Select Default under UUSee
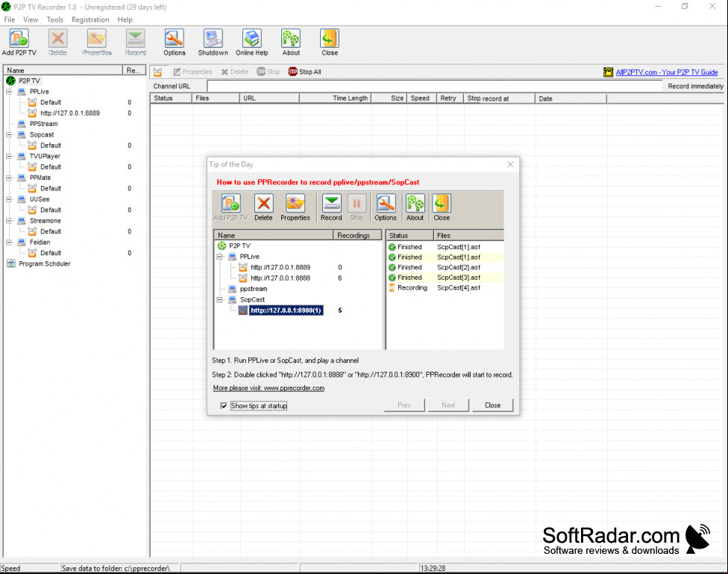Screen dimensions: 728x574 [x=51, y=210]
